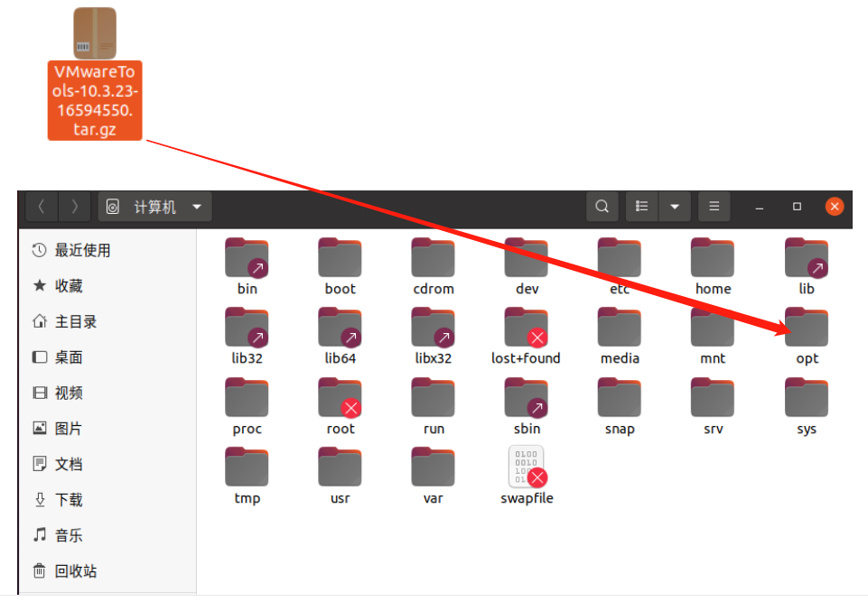Maximize the file manager window
This screenshot has width=868, height=602.
click(x=798, y=207)
